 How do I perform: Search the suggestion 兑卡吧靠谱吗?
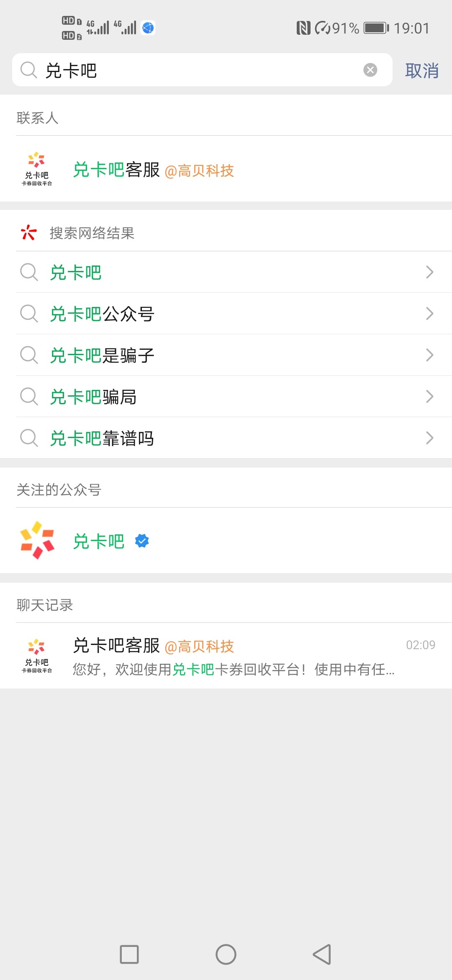pos(102,438)
